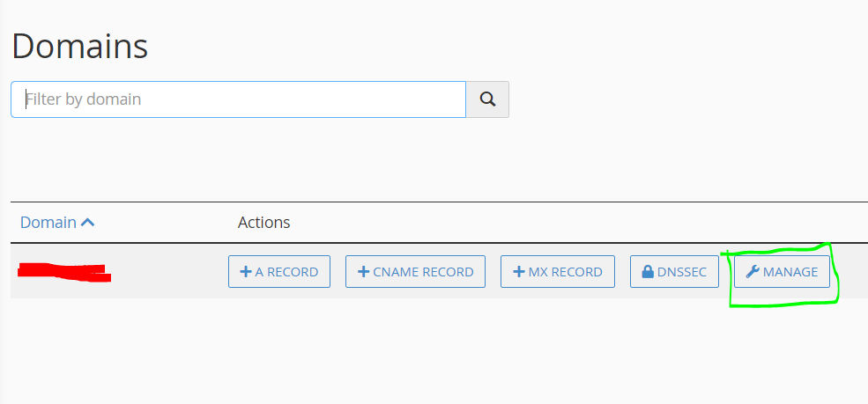
Task: Focus the Filter by domain field
Action: 238,99
